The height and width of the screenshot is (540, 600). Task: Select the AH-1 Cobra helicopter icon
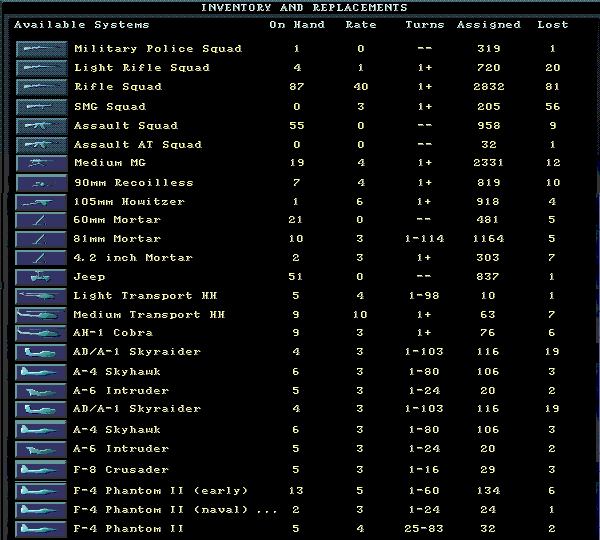[41, 333]
